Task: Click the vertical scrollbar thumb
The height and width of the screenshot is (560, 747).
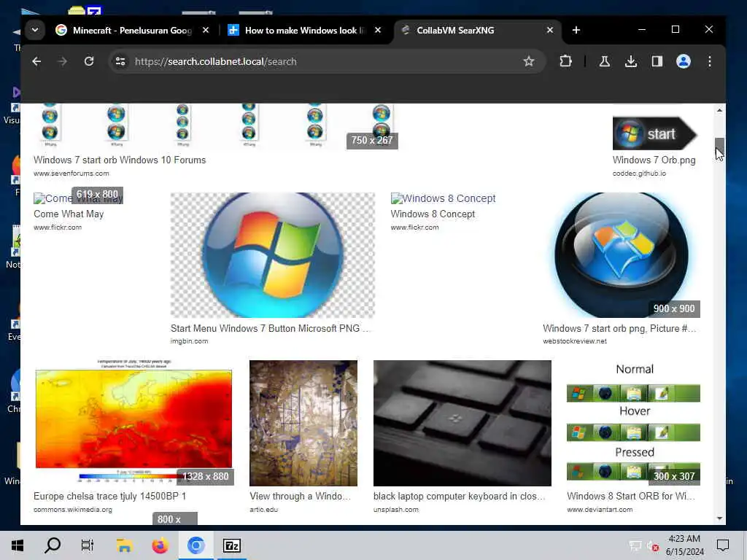Action: [719, 147]
